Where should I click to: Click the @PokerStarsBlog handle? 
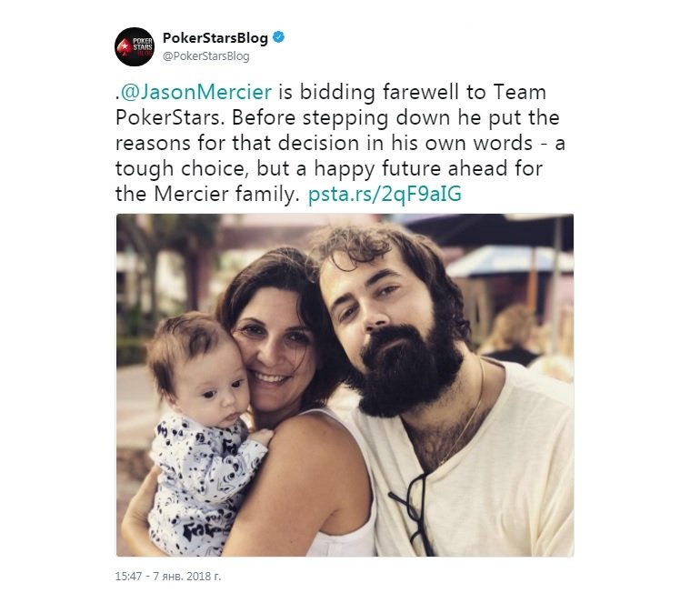205,56
